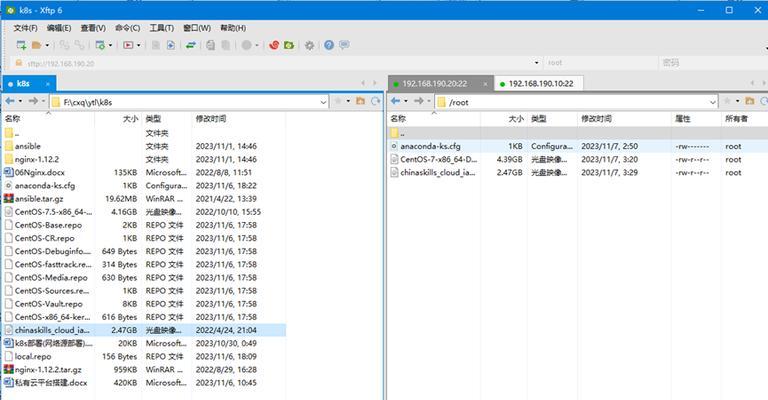Close the k8s local tab
The height and width of the screenshot is (400, 768).
tap(48, 84)
